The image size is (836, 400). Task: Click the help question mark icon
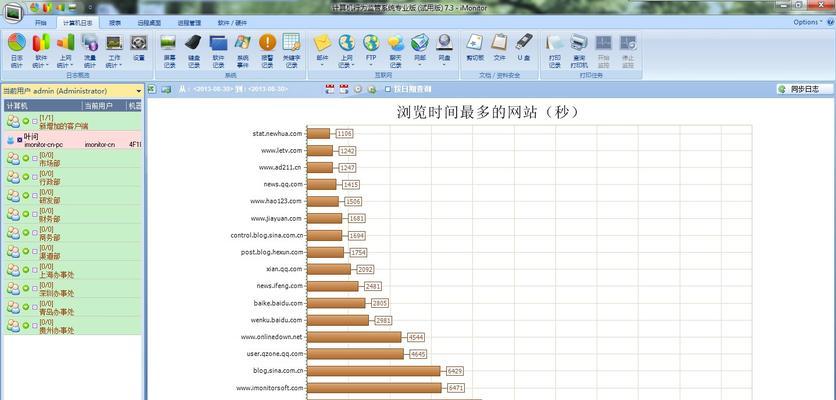tap(830, 22)
